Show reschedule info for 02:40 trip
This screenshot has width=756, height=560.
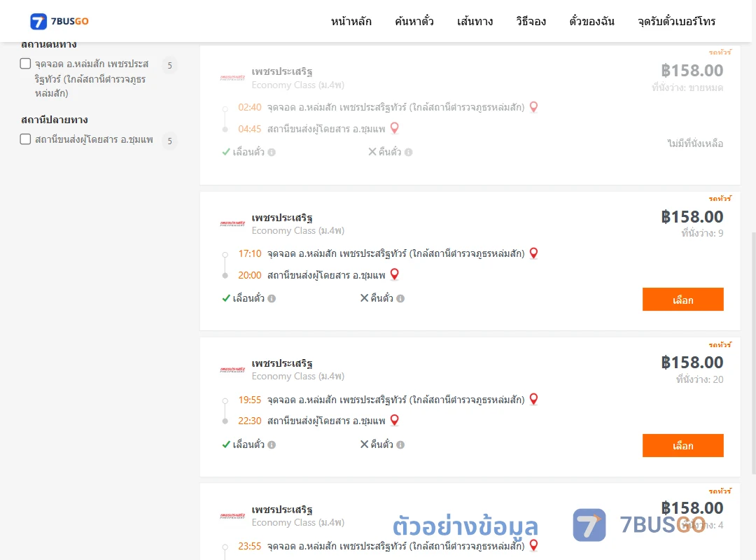272,153
